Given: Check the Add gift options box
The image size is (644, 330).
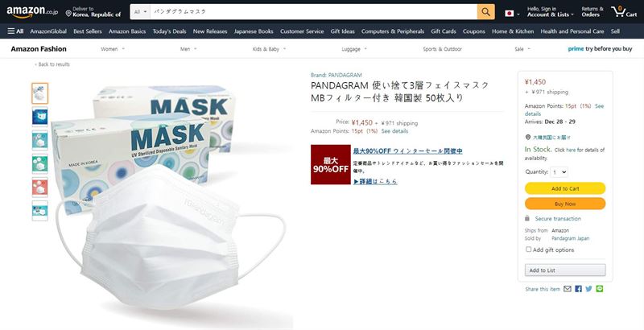Looking at the screenshot, I should [x=529, y=250].
